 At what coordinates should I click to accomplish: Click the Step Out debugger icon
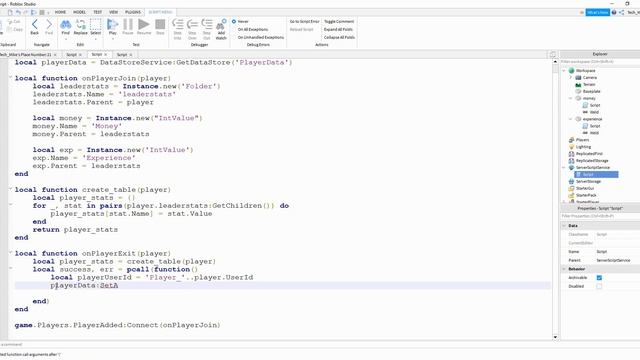click(207, 24)
